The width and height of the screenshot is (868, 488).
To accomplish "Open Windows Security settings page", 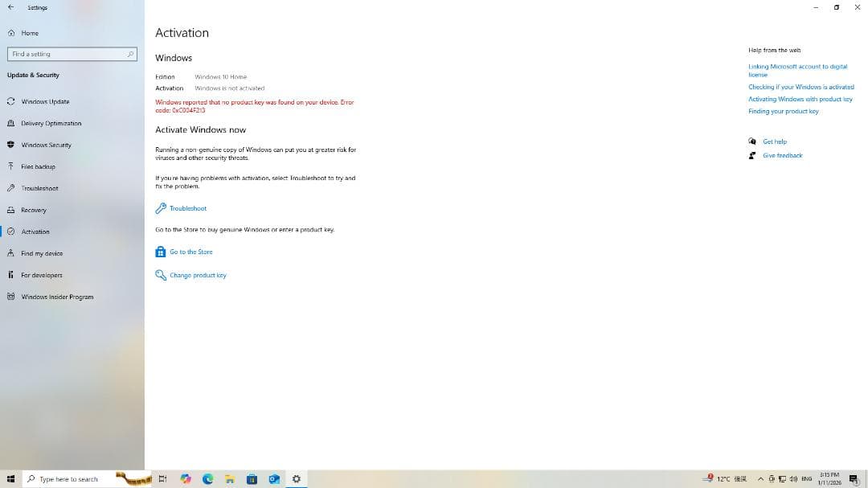I will (46, 145).
